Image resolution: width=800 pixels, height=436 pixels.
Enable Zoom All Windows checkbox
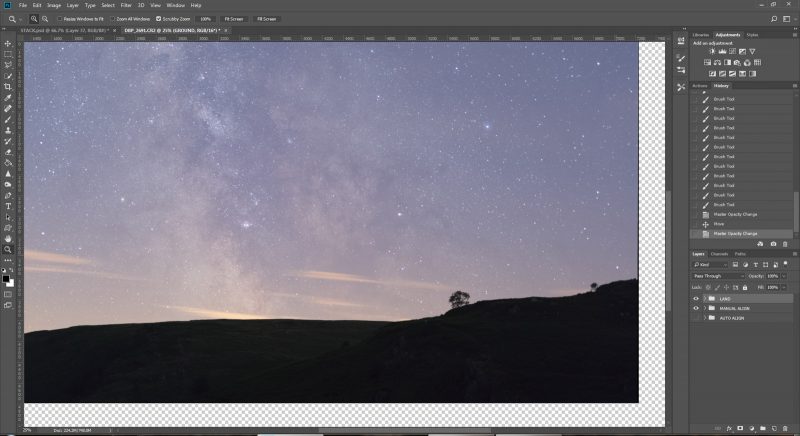click(113, 19)
